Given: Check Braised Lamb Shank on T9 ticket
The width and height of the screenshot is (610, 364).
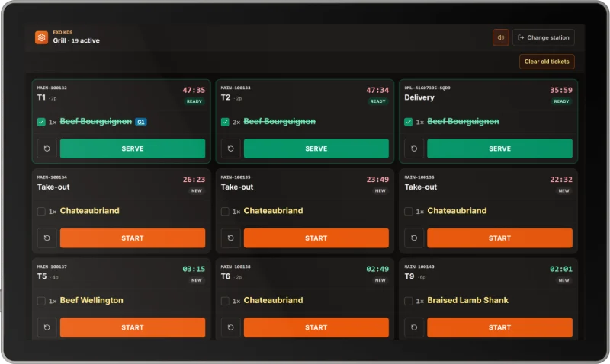Looking at the screenshot, I should pos(408,301).
